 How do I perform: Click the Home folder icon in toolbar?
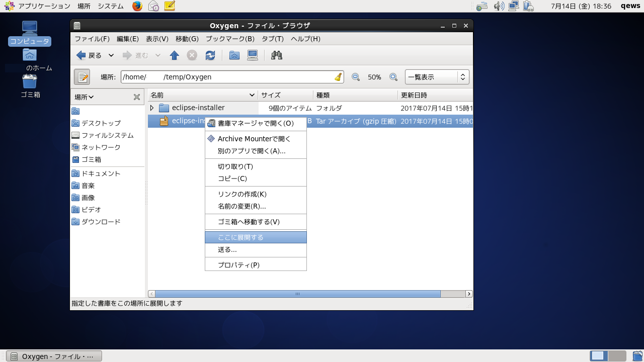coord(234,55)
